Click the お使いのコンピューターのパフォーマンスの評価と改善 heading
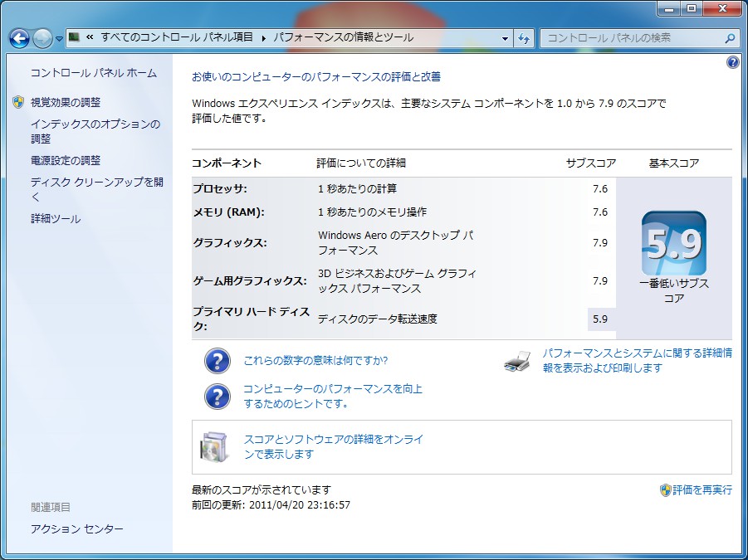748x560 pixels. tap(315, 76)
